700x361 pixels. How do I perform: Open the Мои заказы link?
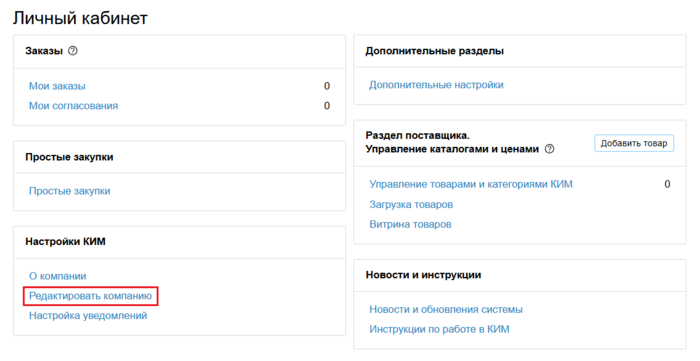tap(57, 86)
